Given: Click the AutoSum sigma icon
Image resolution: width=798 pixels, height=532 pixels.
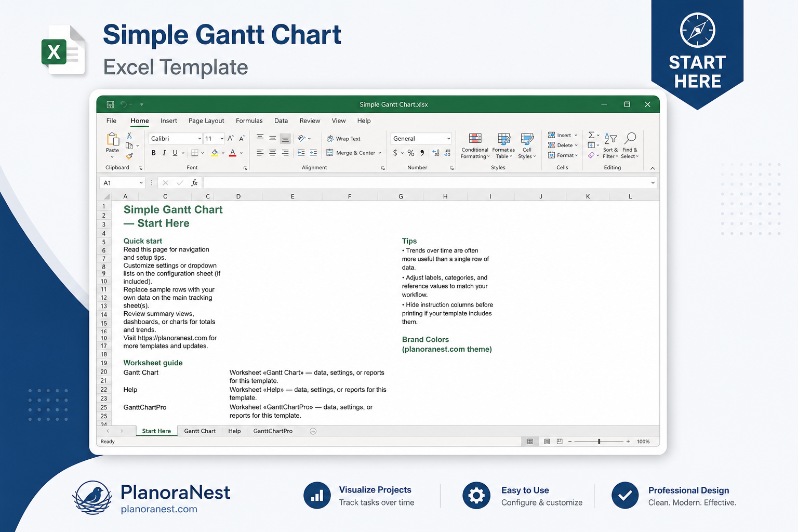Looking at the screenshot, I should pyautogui.click(x=591, y=135).
